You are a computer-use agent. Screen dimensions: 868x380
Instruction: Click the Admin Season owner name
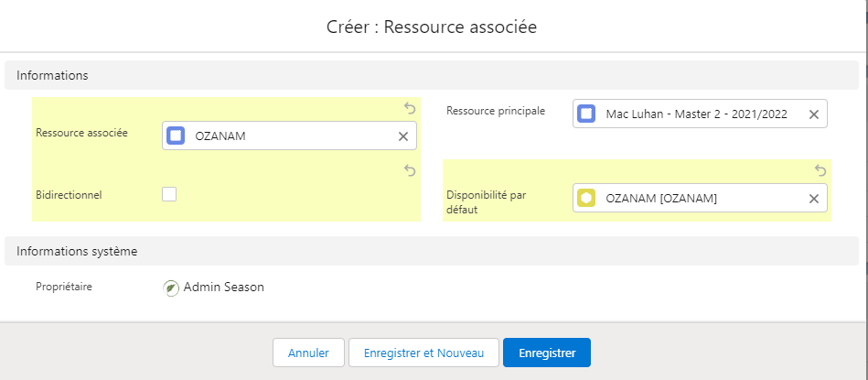click(223, 288)
